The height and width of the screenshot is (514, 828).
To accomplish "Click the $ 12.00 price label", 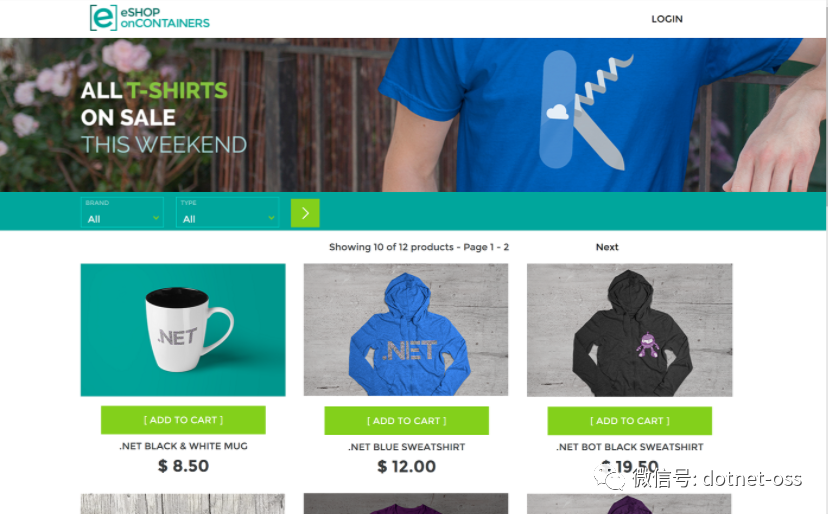I will (407, 466).
